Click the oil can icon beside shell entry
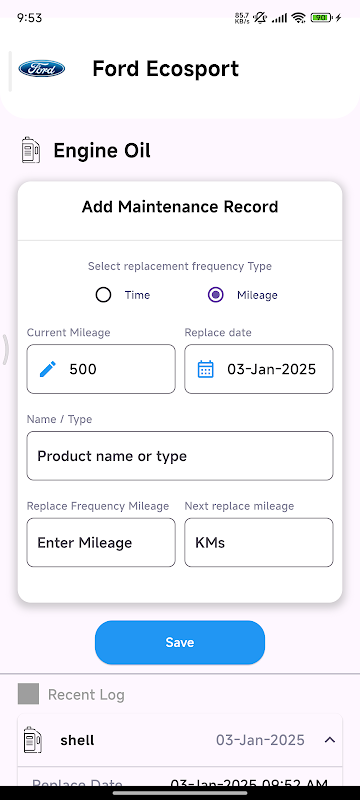The image size is (360, 800). point(33,740)
